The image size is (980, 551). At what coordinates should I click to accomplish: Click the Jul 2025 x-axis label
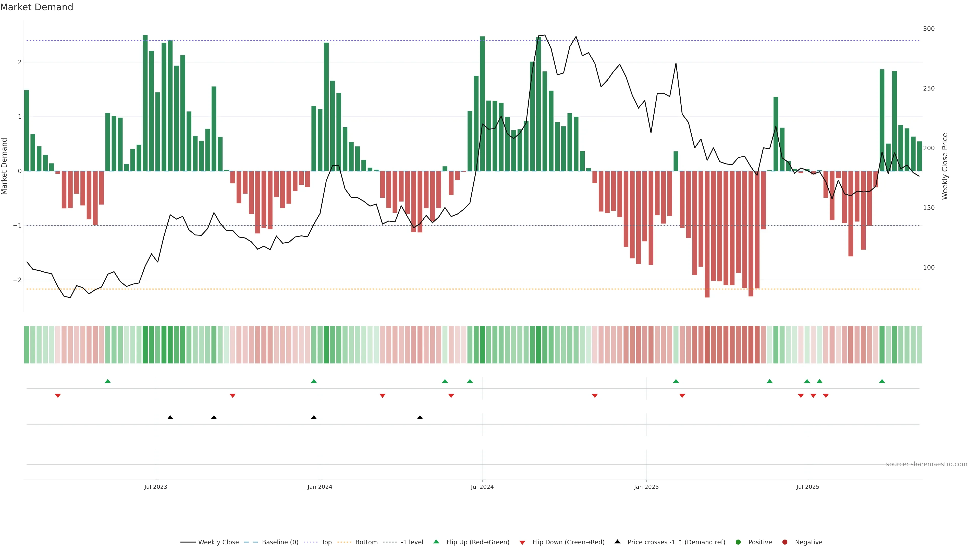click(808, 487)
